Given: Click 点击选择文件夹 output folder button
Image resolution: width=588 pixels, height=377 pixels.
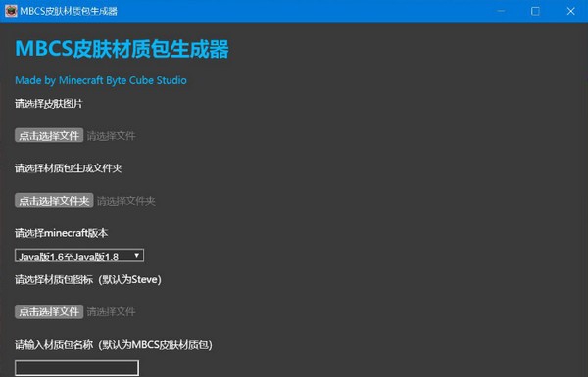Looking at the screenshot, I should pyautogui.click(x=54, y=201).
